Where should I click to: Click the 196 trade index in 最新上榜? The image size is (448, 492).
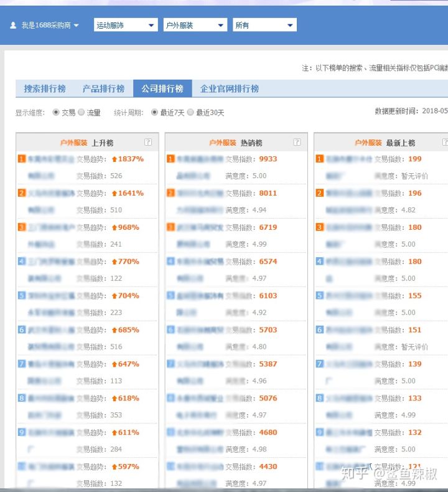[x=415, y=193]
